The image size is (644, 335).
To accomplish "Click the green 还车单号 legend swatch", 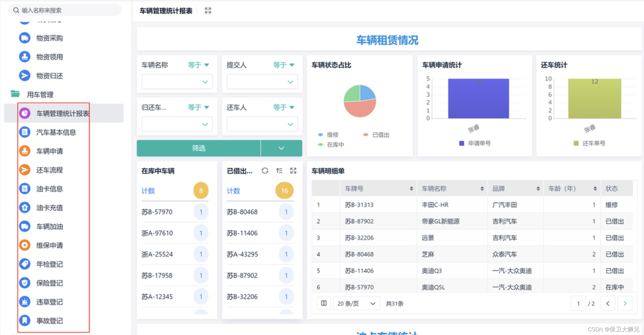I will tap(576, 143).
